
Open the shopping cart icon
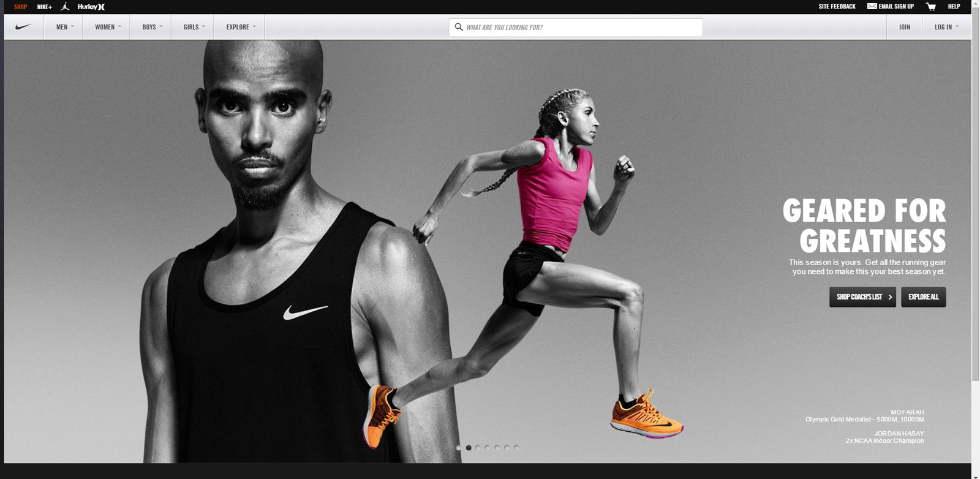(931, 7)
